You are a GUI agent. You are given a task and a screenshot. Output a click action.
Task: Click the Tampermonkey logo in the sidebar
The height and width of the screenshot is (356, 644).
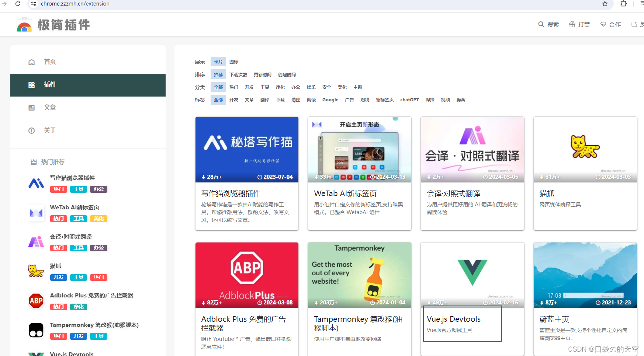click(36, 330)
